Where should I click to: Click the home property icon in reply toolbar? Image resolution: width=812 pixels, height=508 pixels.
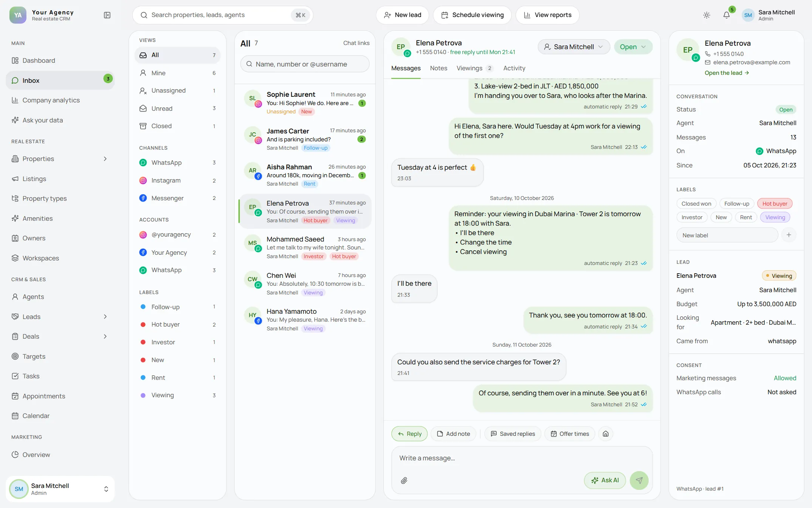pos(606,434)
